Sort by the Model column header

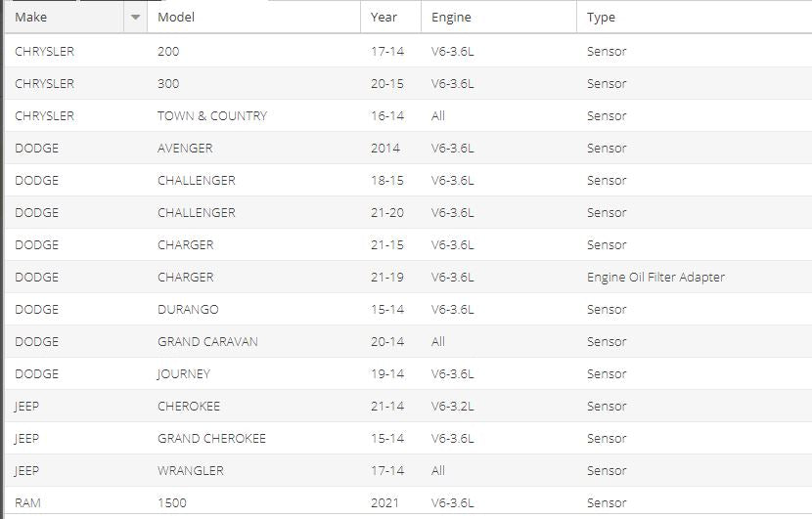click(x=253, y=17)
